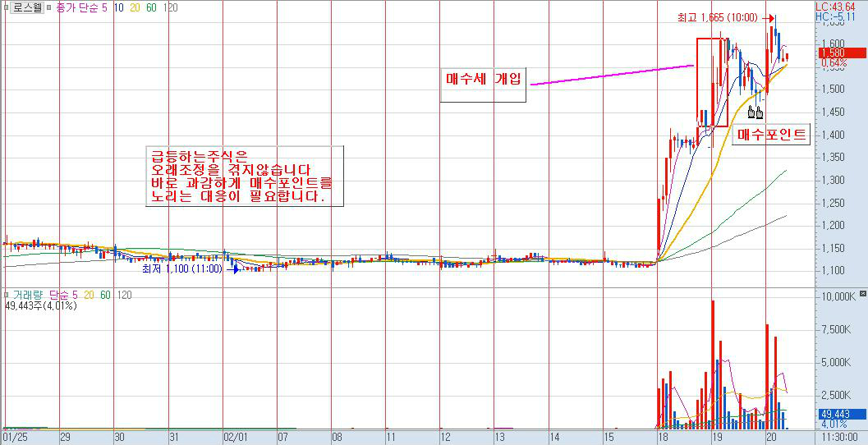
Task: Click the 1,350 price axis label
Action: 833,157
